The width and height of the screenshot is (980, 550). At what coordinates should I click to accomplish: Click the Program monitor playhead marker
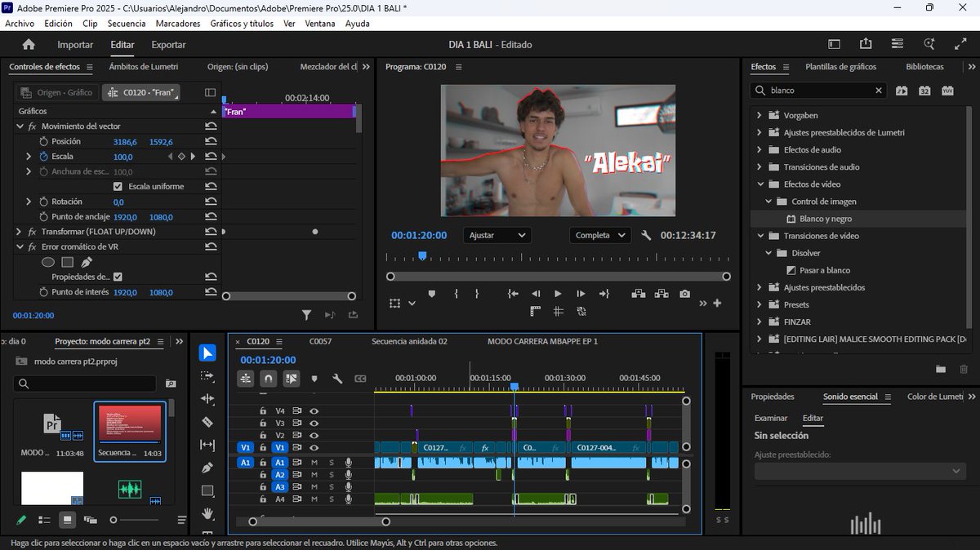[422, 256]
